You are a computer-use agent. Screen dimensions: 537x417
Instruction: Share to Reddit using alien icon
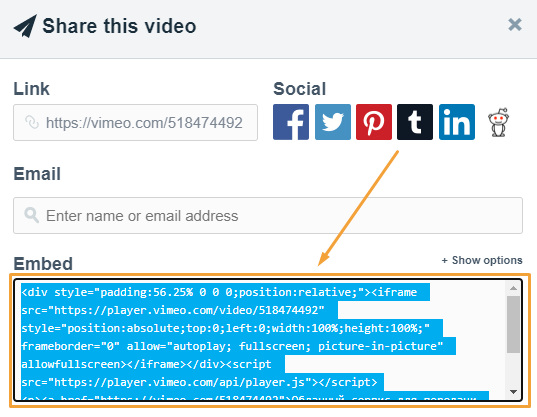pos(498,123)
